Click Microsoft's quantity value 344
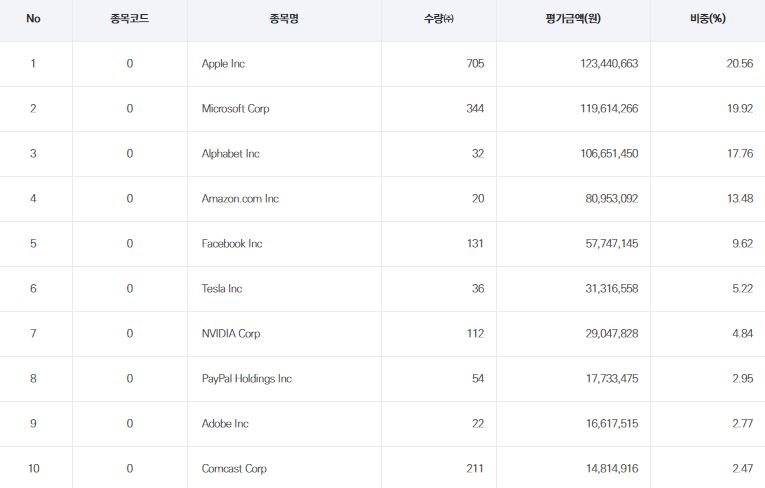Viewport: 765px width, 488px height. click(x=475, y=108)
